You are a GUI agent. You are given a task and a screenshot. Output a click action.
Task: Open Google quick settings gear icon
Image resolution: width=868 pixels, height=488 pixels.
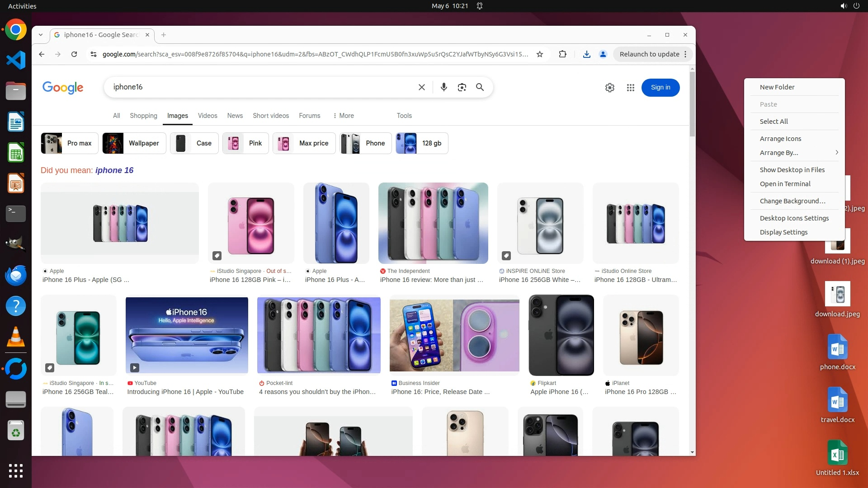click(x=609, y=88)
